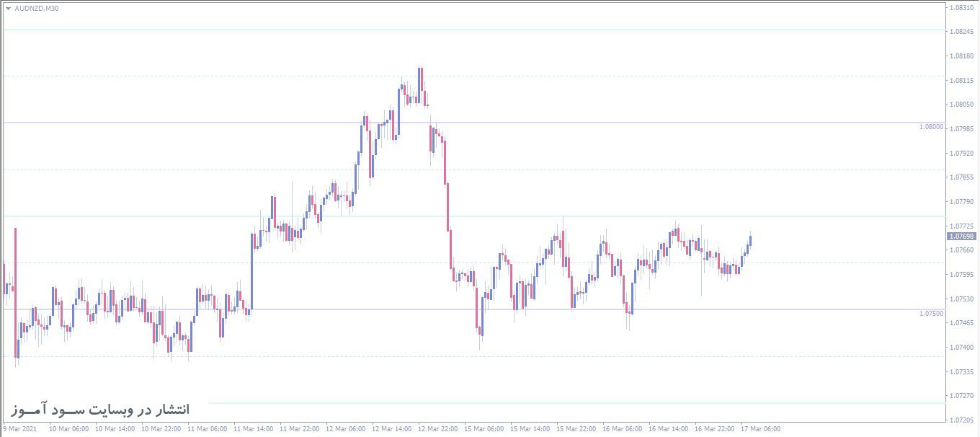Click the 9 Mar 2021 date label

pos(19,428)
